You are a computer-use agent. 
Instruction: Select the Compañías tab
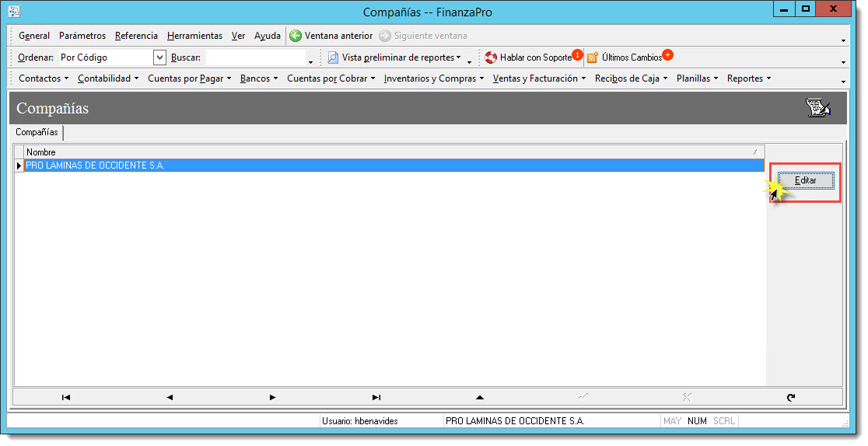tap(37, 132)
